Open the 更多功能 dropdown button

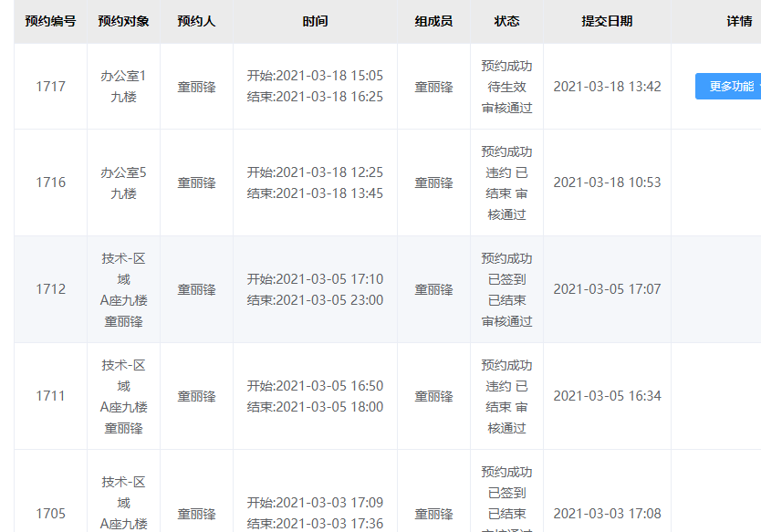point(728,87)
